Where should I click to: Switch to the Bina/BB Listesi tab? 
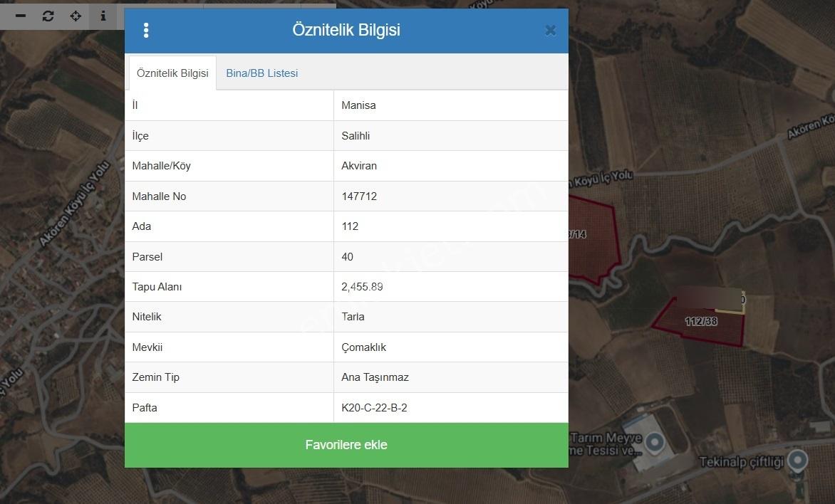coord(262,73)
